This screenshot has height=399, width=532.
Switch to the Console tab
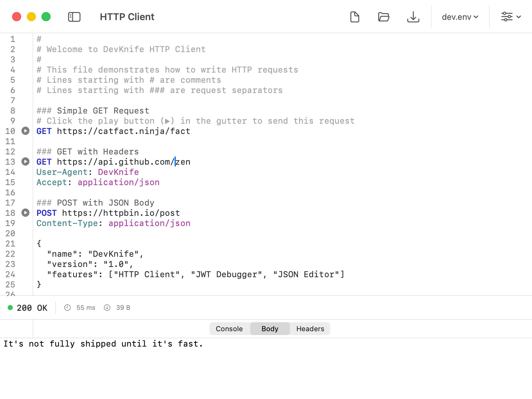pos(229,329)
